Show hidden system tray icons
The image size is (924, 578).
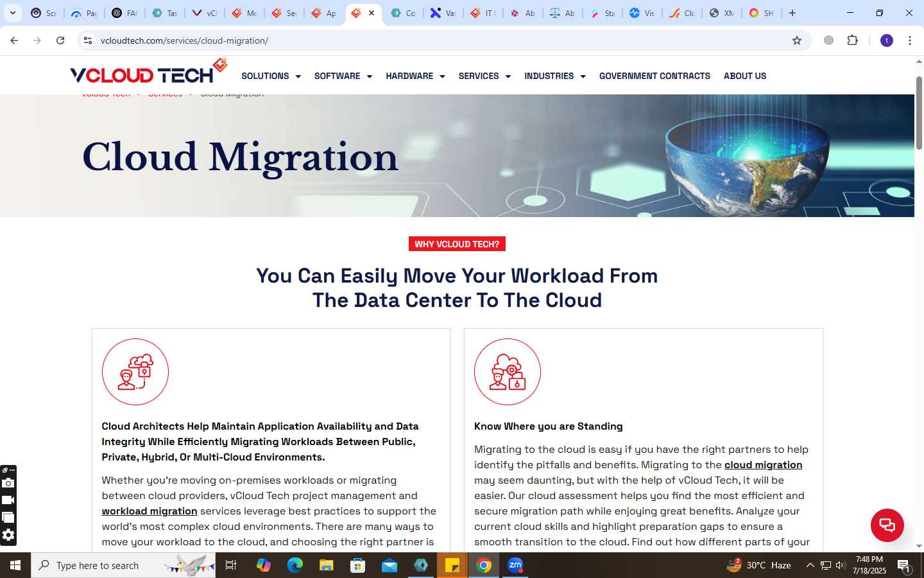pyautogui.click(x=810, y=565)
